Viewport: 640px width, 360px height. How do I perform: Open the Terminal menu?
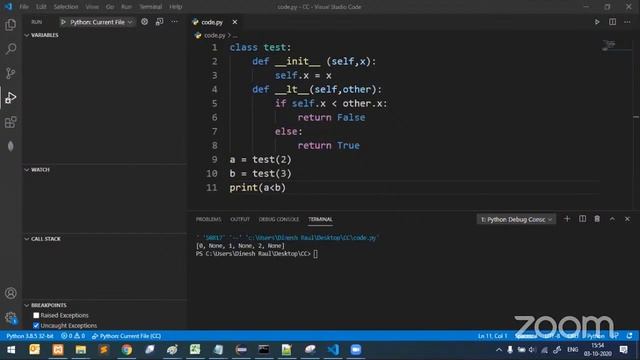coord(151,7)
